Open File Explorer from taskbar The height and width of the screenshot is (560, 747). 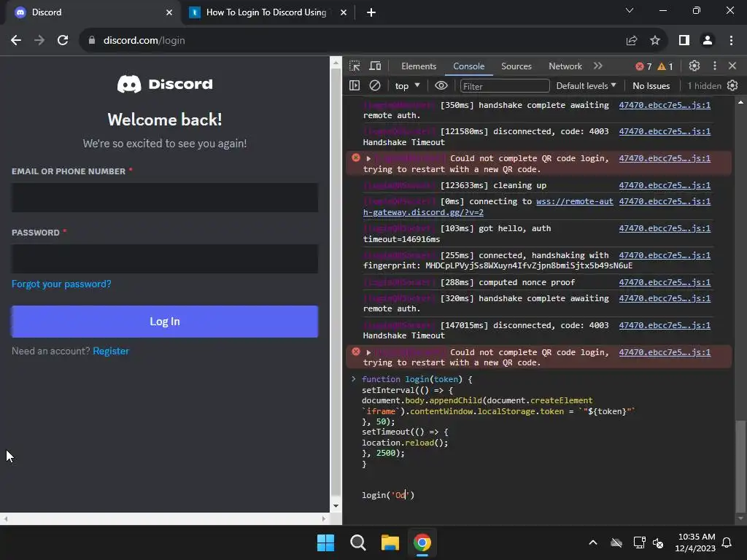pyautogui.click(x=390, y=542)
